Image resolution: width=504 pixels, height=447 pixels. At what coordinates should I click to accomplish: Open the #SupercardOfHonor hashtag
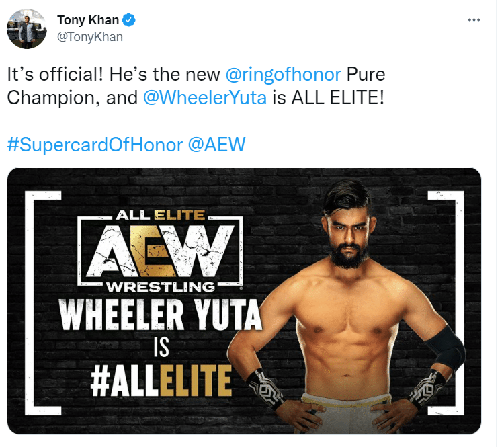click(x=95, y=145)
